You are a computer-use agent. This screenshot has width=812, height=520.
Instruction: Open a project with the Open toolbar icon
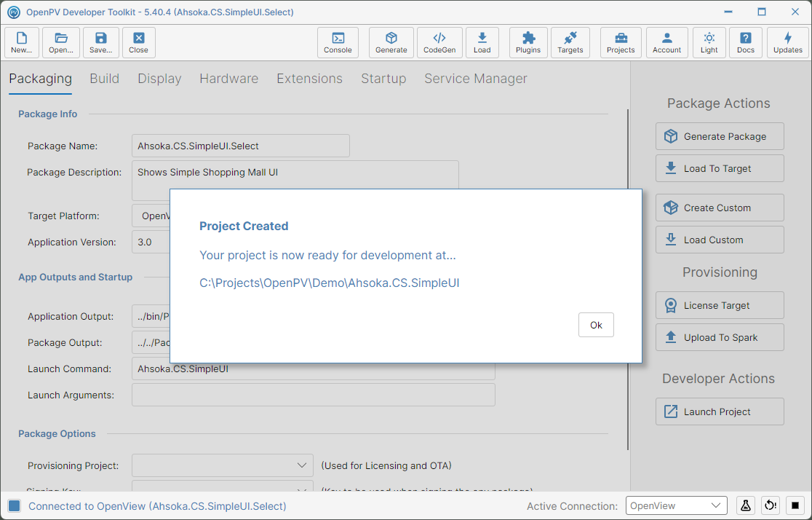(61, 42)
